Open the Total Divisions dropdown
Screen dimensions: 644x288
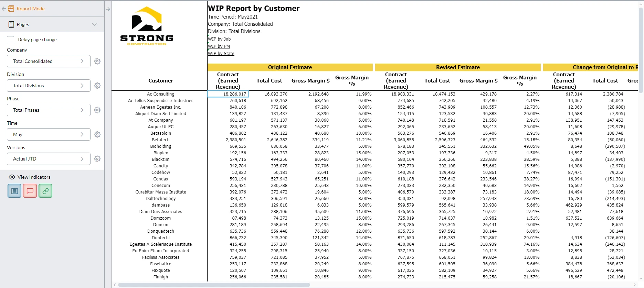point(49,86)
